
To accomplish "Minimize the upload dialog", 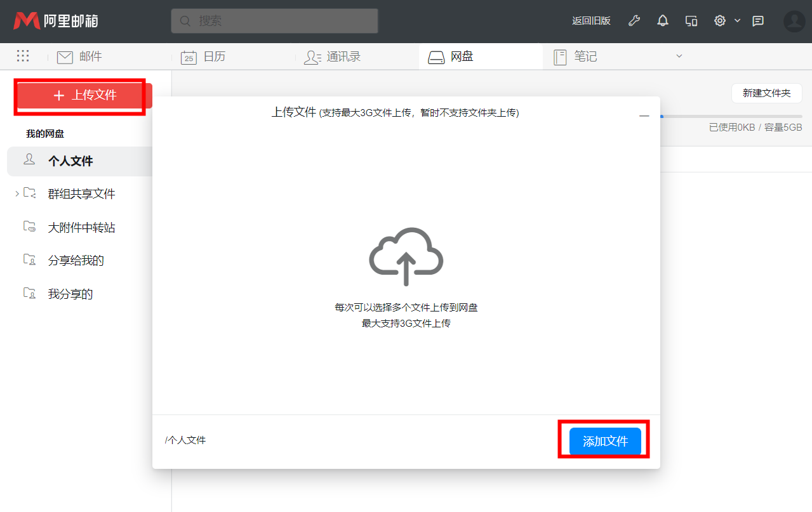I will coord(644,116).
